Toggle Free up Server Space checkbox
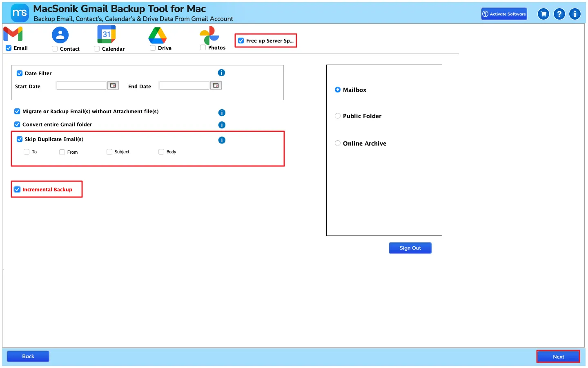The width and height of the screenshot is (588, 368). tap(241, 40)
